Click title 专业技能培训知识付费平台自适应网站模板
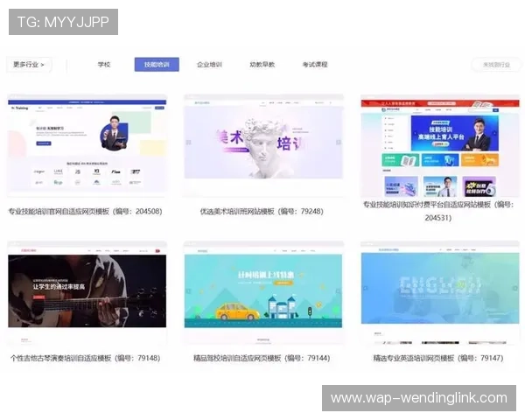The width and height of the screenshot is (525, 420). pos(438,211)
